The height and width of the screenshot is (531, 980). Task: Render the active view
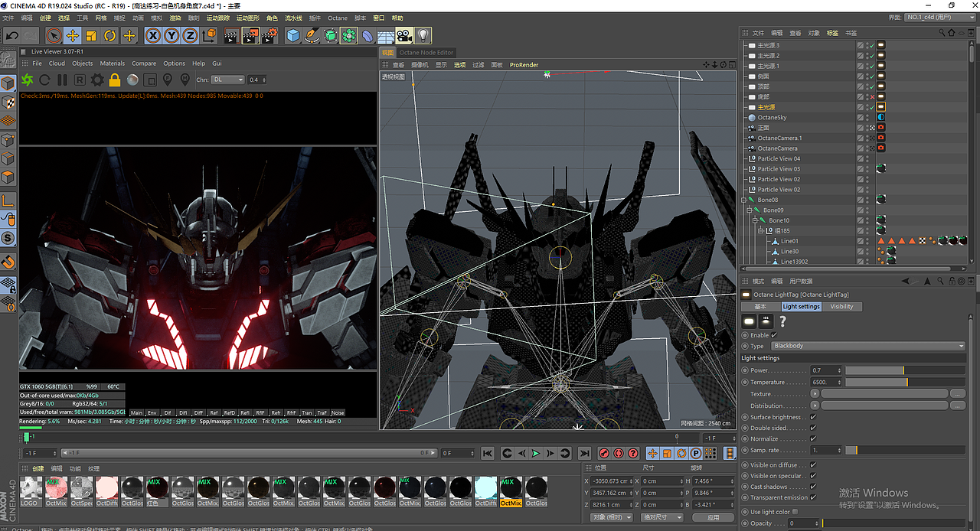click(x=231, y=35)
